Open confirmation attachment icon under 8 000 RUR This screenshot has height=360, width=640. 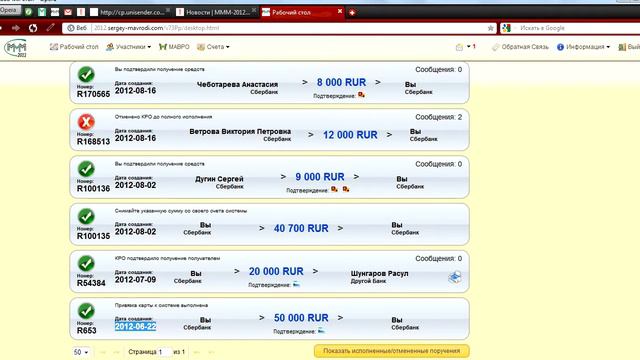click(x=361, y=95)
